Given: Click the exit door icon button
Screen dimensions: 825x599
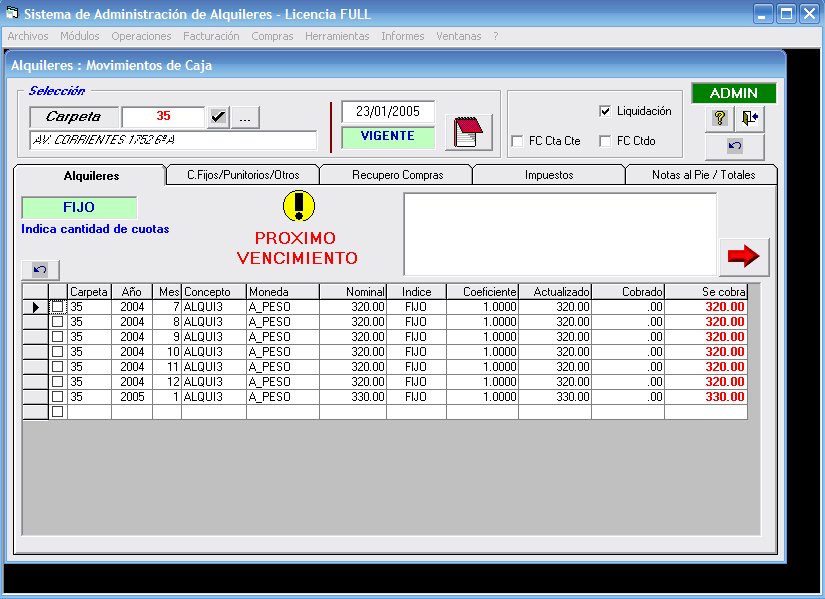Looking at the screenshot, I should pos(749,117).
